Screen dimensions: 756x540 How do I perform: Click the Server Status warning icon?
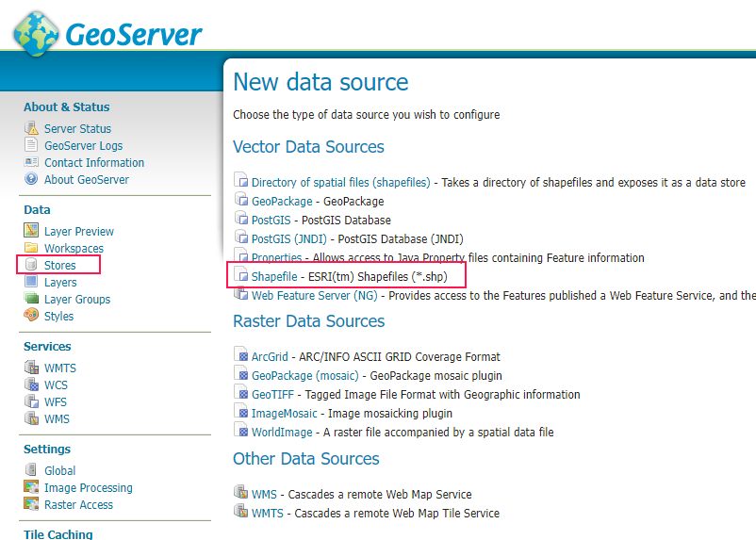tap(31, 128)
